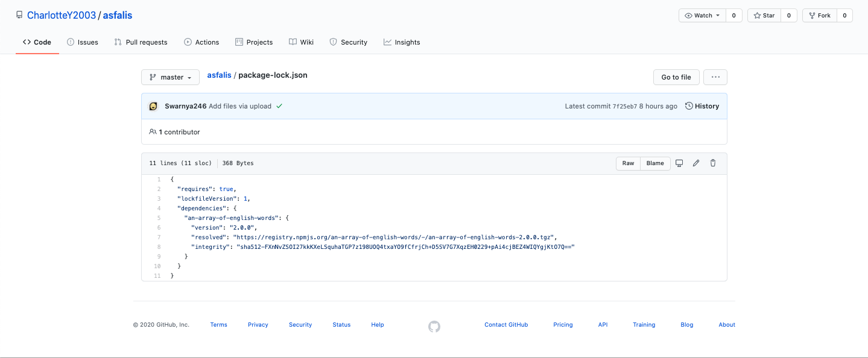This screenshot has height=358, width=868.
Task: Delete this file with trash icon
Action: 712,163
